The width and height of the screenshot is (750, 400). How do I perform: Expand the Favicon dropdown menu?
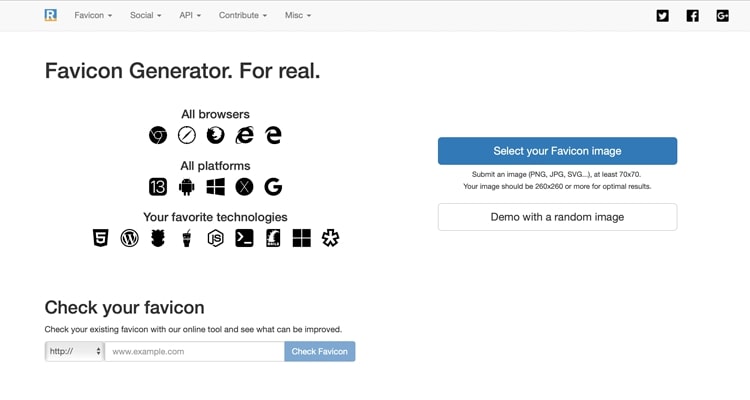(x=93, y=15)
